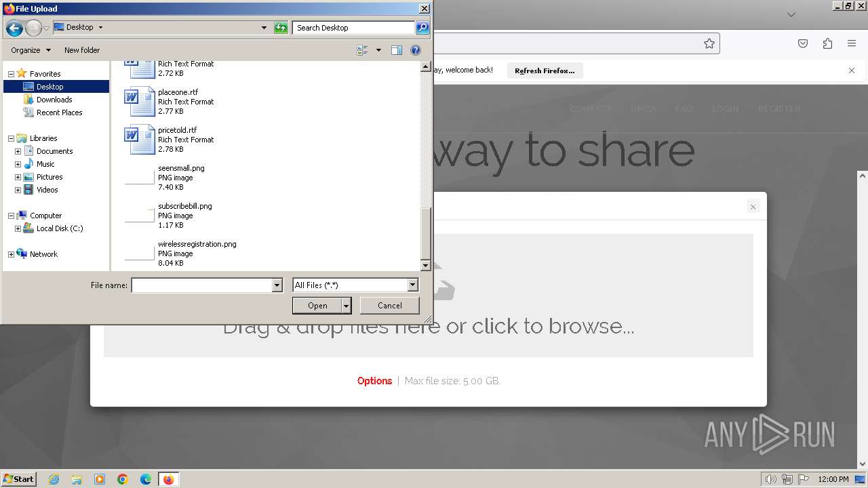The width and height of the screenshot is (868, 488).
Task: Open upload Options link
Action: tap(374, 381)
